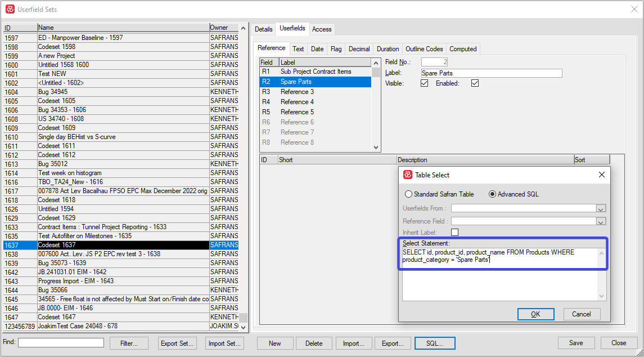Click the Owner column header
This screenshot has height=357, width=644.
(x=224, y=28)
